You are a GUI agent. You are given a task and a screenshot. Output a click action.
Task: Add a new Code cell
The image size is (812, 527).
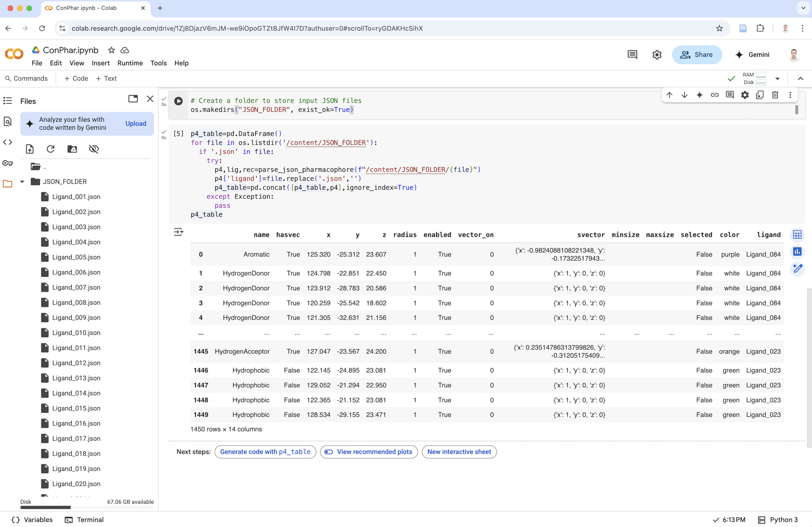point(76,78)
